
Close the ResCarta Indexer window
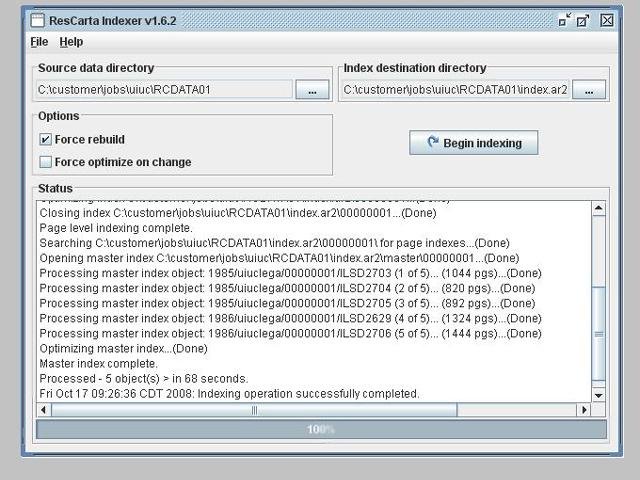[x=606, y=20]
